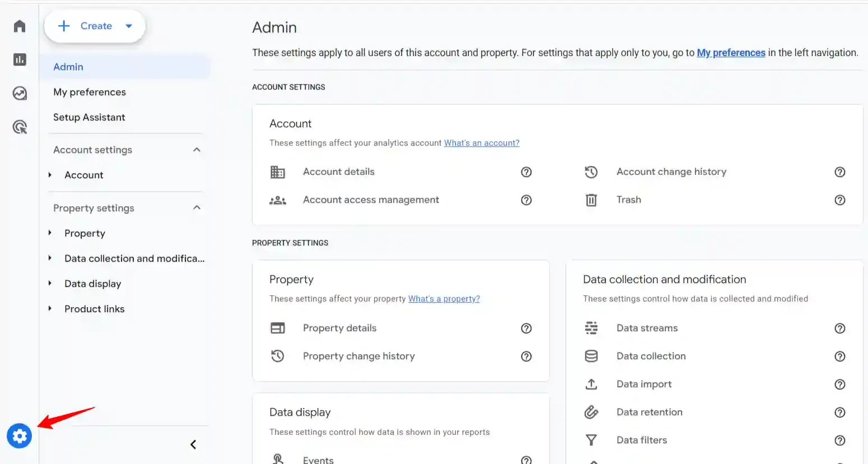This screenshot has width=868, height=464.
Task: Open Property details
Action: click(x=339, y=328)
